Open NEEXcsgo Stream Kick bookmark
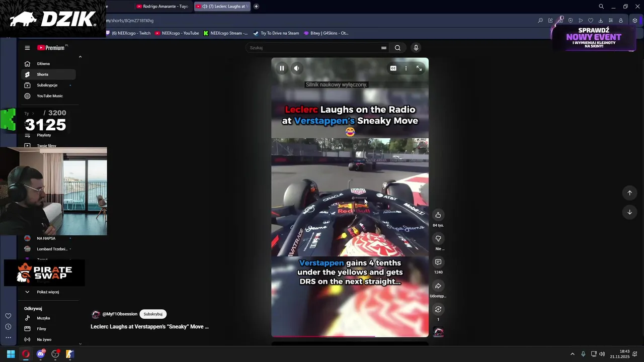644x362 pixels. (225, 33)
